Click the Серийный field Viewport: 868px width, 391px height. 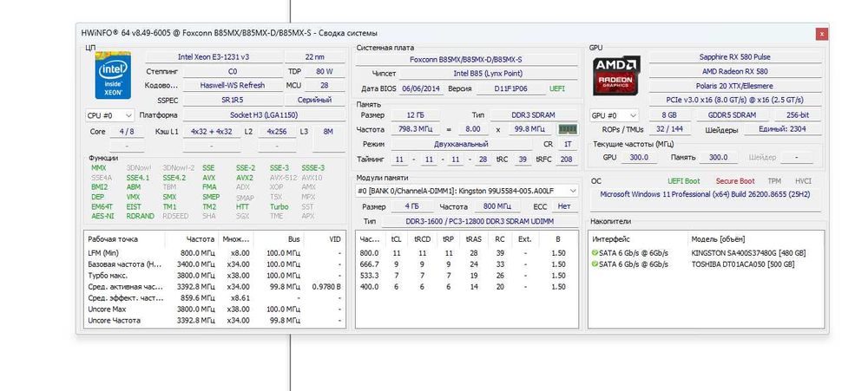coord(314,100)
